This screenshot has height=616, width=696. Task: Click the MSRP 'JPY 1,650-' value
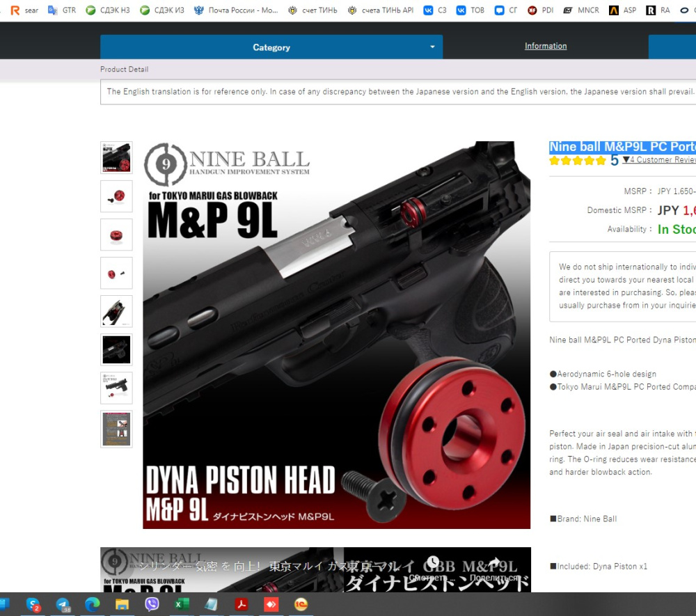pyautogui.click(x=677, y=191)
